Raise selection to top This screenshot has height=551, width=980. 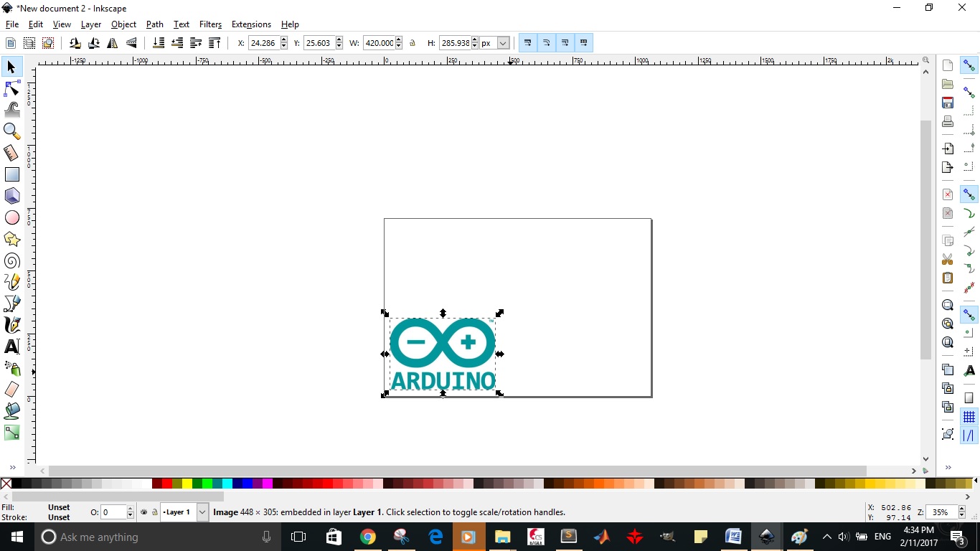pyautogui.click(x=215, y=43)
